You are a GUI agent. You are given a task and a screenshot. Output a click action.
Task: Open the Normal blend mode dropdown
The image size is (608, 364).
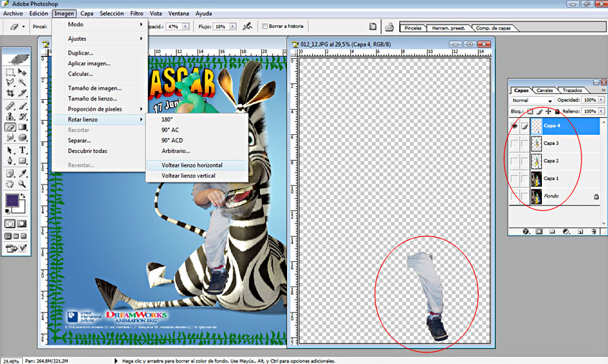tap(532, 101)
